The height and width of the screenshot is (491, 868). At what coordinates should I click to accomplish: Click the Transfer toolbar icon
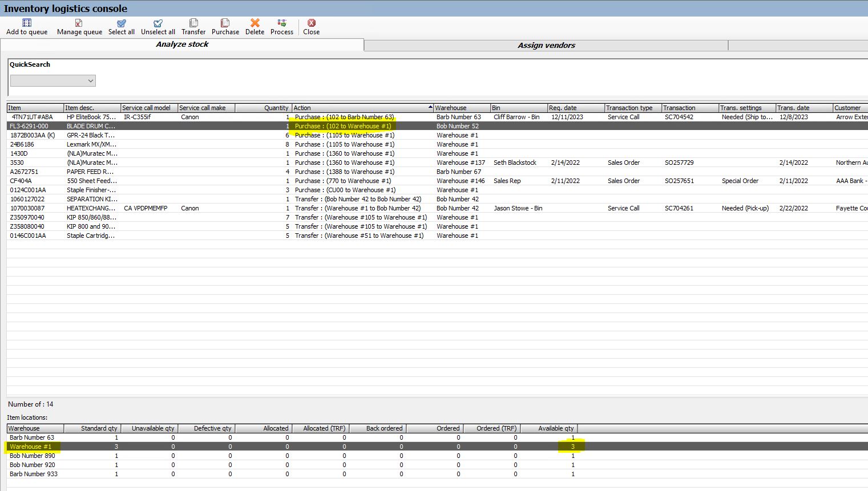193,23
